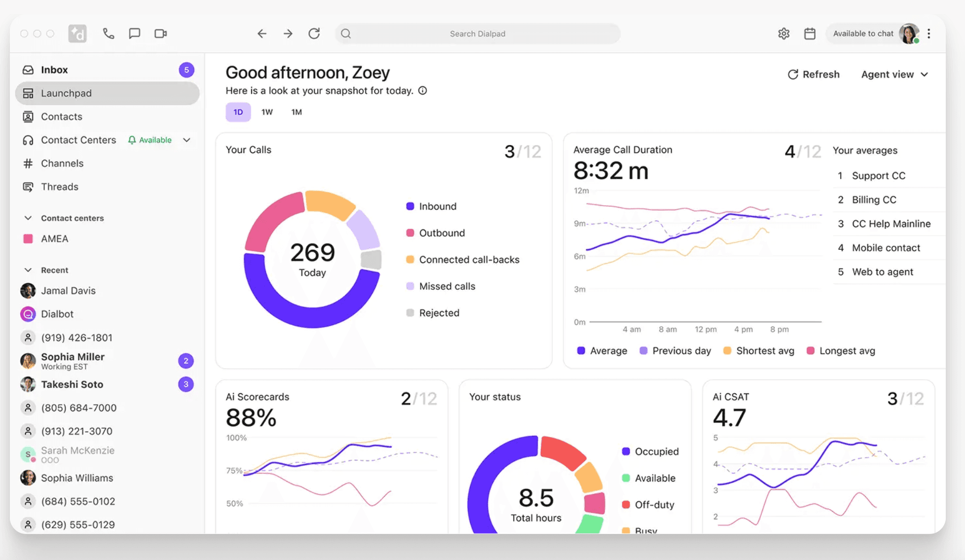965x560 pixels.
Task: Open the phone icon in the top toolbar
Action: pyautogui.click(x=108, y=33)
